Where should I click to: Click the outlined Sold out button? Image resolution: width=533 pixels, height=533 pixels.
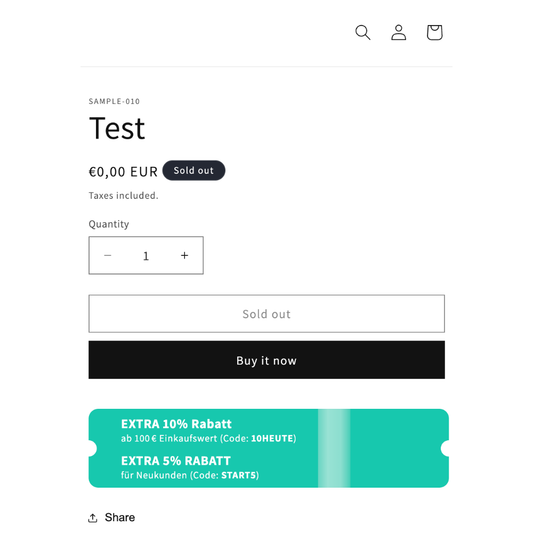click(266, 313)
